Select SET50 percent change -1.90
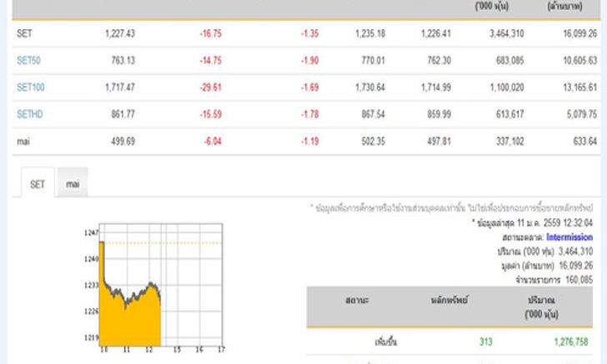The width and height of the screenshot is (607, 364). 309,60
